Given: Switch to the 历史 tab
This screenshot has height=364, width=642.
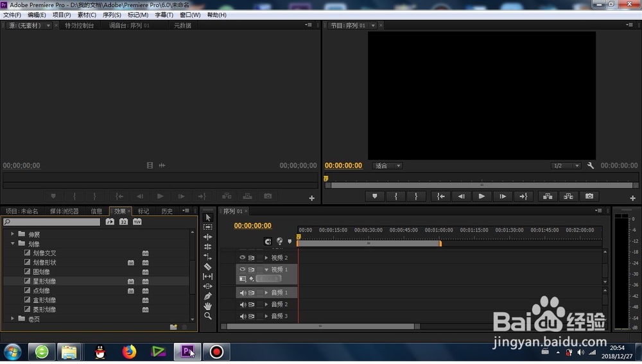Looking at the screenshot, I should 167,211.
